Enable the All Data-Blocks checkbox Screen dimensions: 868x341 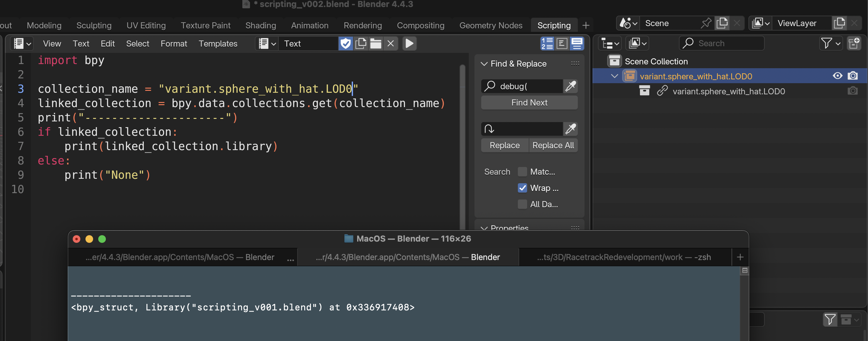click(x=522, y=204)
